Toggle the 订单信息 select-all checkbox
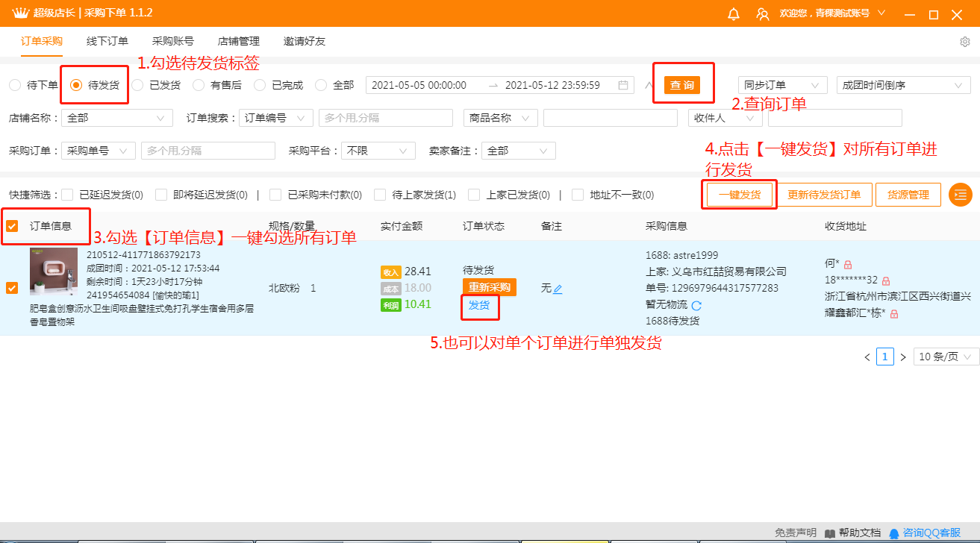The width and height of the screenshot is (980, 543). pos(12,226)
